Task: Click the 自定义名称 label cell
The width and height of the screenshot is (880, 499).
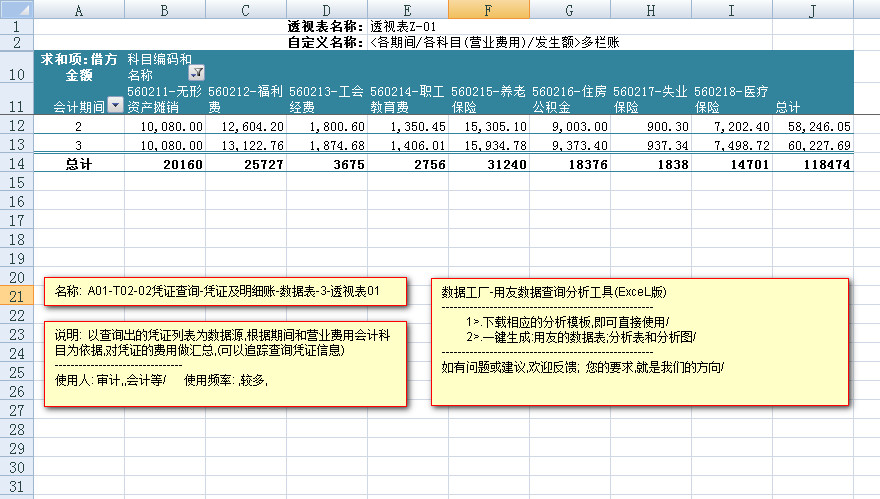Action: click(x=325, y=42)
